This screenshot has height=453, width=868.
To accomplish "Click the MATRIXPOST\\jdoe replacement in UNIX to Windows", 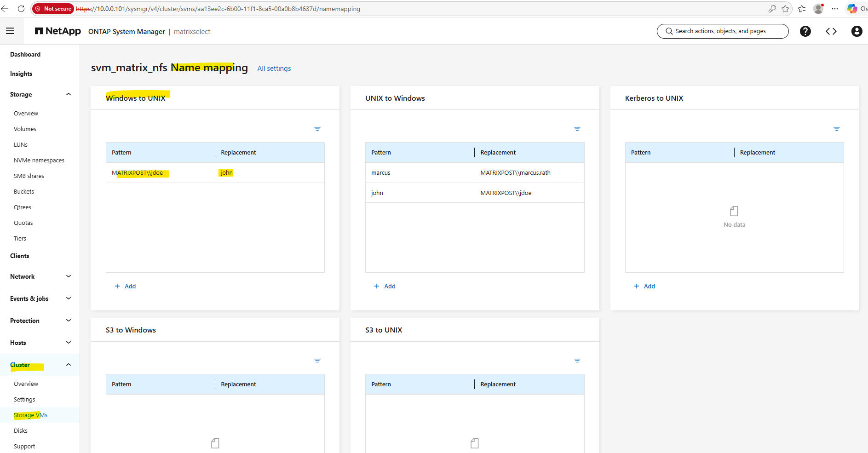I will (x=506, y=193).
